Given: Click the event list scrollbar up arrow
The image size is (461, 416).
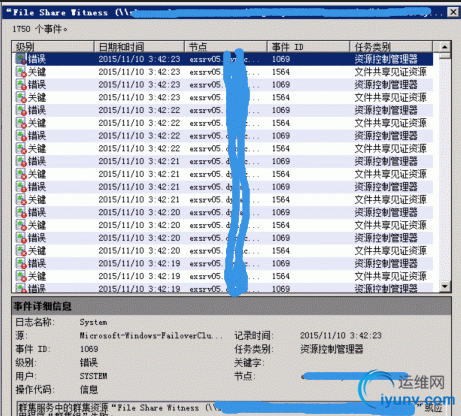Looking at the screenshot, I should (445, 47).
